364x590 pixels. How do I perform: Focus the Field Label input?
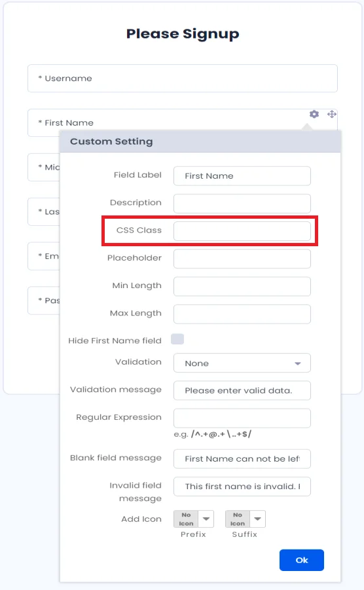click(242, 175)
